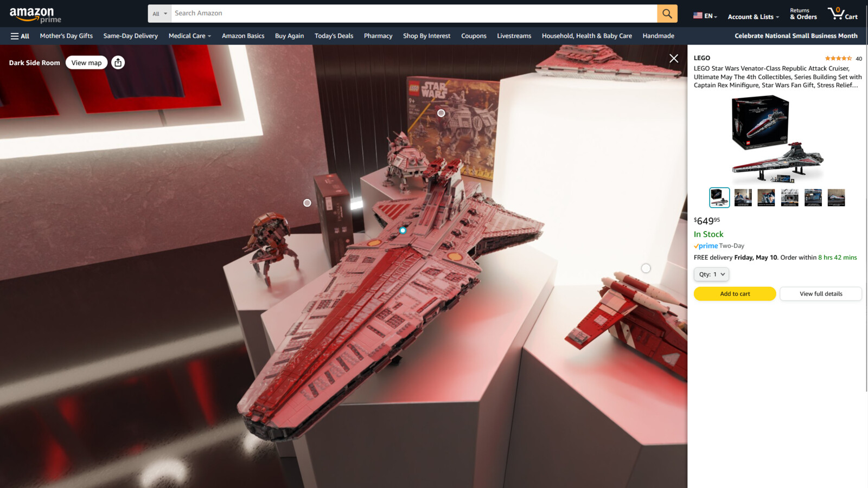Open the LEGO Venator product title

pos(777,77)
